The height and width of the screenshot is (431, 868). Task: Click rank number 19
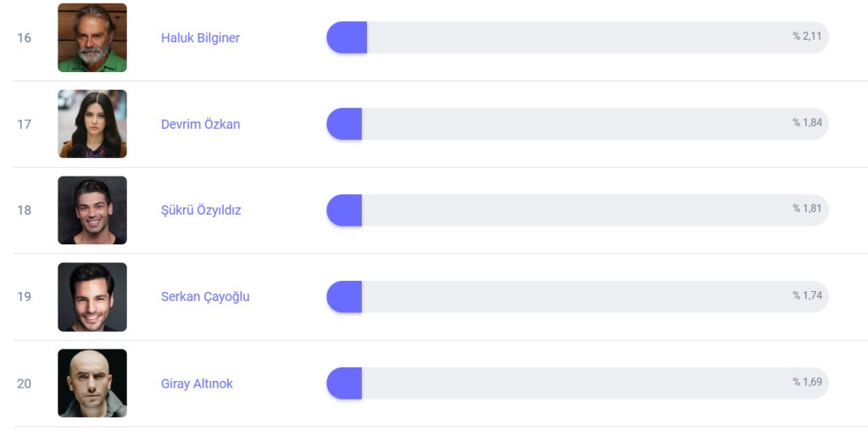24,297
